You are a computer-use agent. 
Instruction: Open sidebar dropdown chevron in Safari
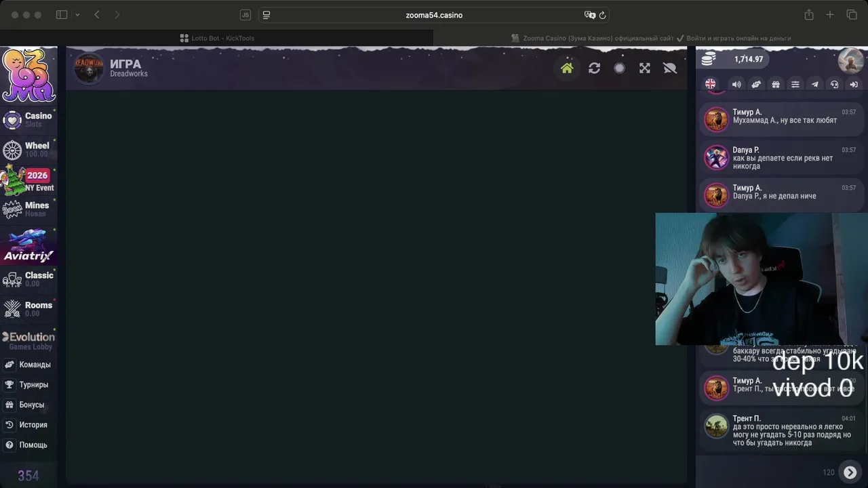[x=77, y=15]
